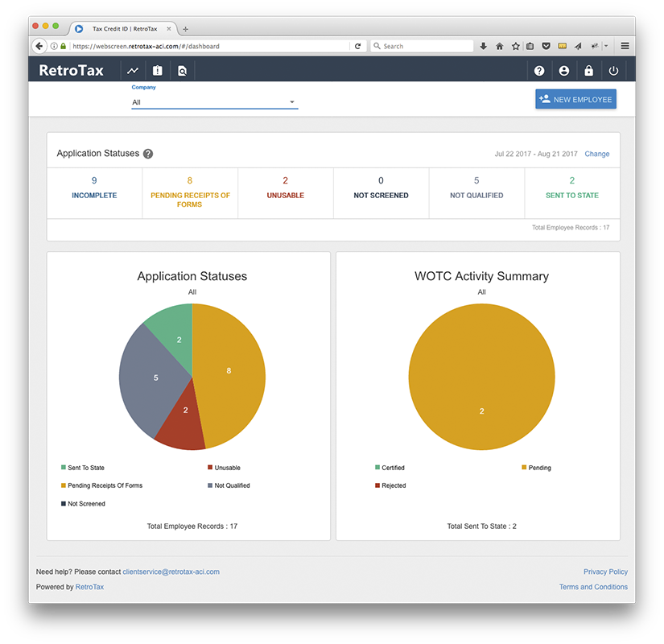Click the "WOTC Activity Summary" chart title
The image size is (664, 644).
point(482,276)
